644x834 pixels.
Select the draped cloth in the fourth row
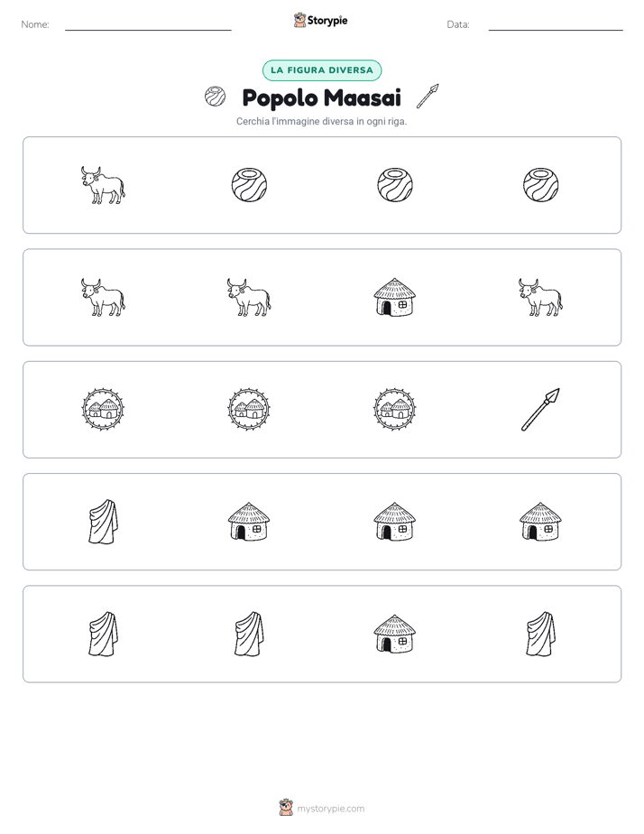(103, 522)
